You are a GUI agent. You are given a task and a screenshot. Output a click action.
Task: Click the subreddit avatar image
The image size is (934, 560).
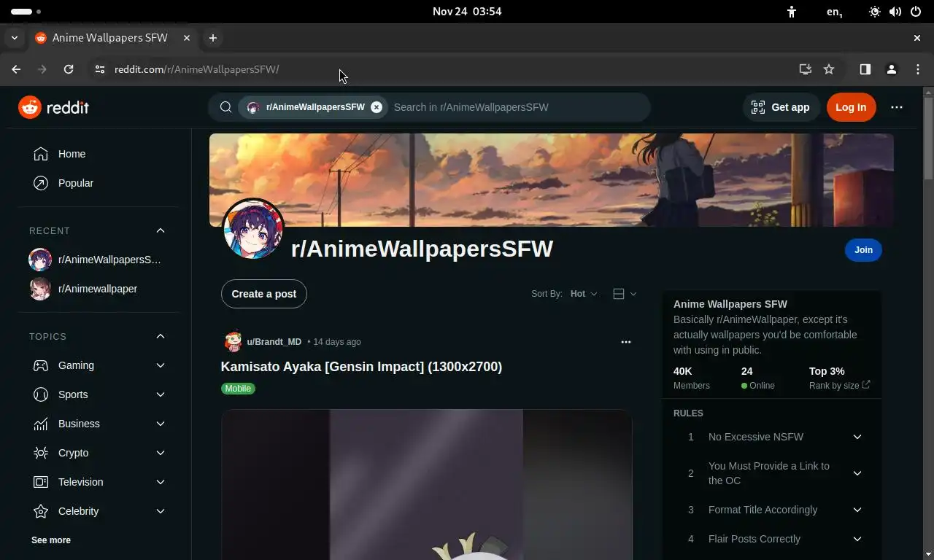(x=253, y=229)
